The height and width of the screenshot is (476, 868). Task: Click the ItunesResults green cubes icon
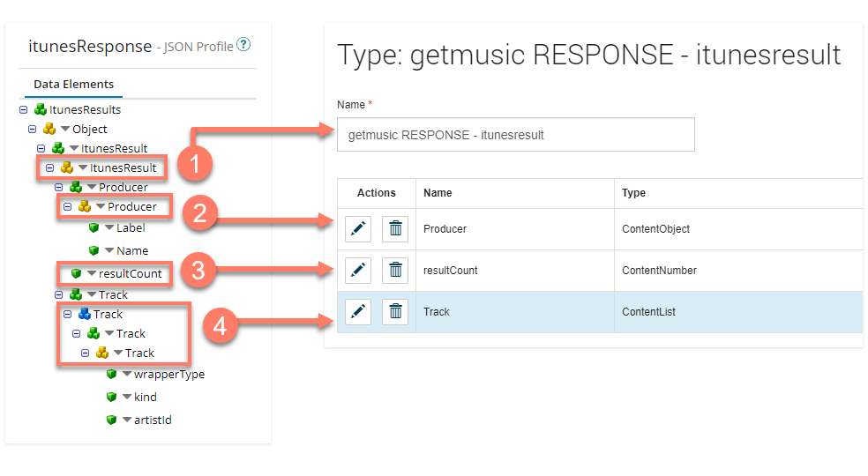tap(41, 109)
